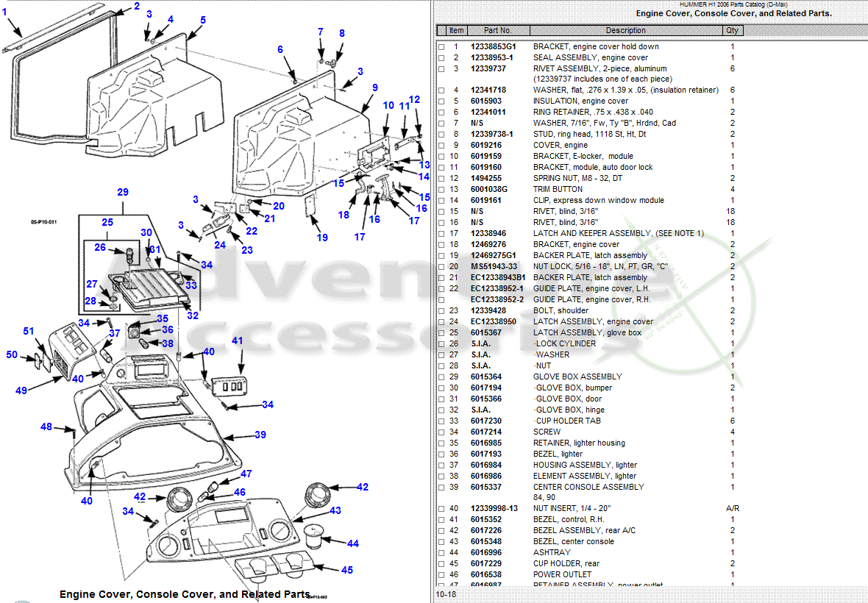Click callout number 48 in diagram
The image size is (868, 603).
(x=46, y=427)
